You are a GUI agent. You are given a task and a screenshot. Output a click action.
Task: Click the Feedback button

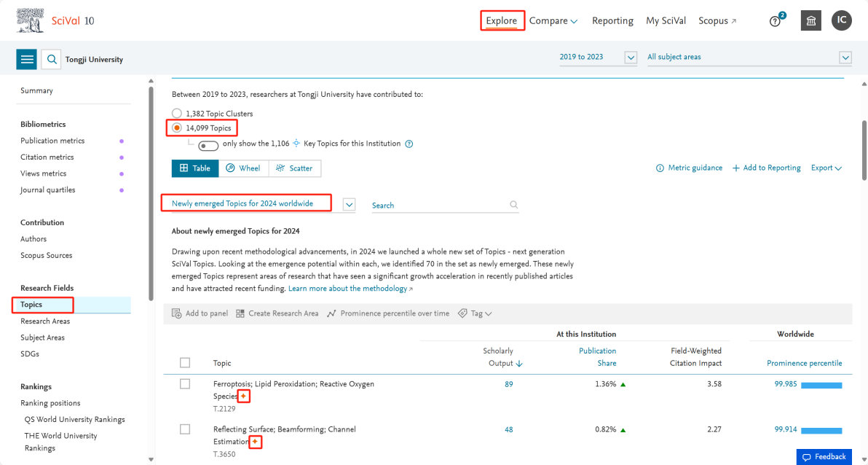pos(824,457)
